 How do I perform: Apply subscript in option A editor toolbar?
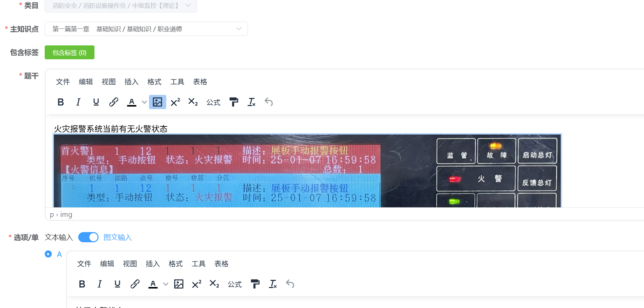click(214, 284)
